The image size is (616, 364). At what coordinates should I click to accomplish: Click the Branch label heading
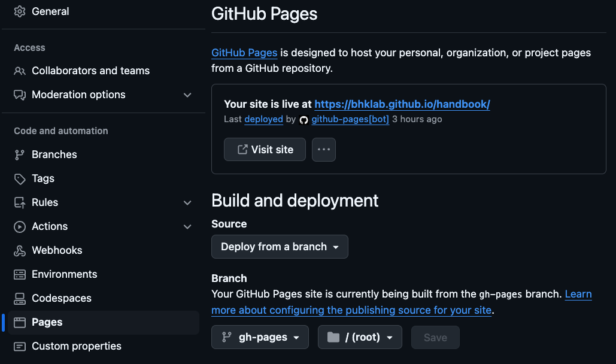tap(229, 278)
